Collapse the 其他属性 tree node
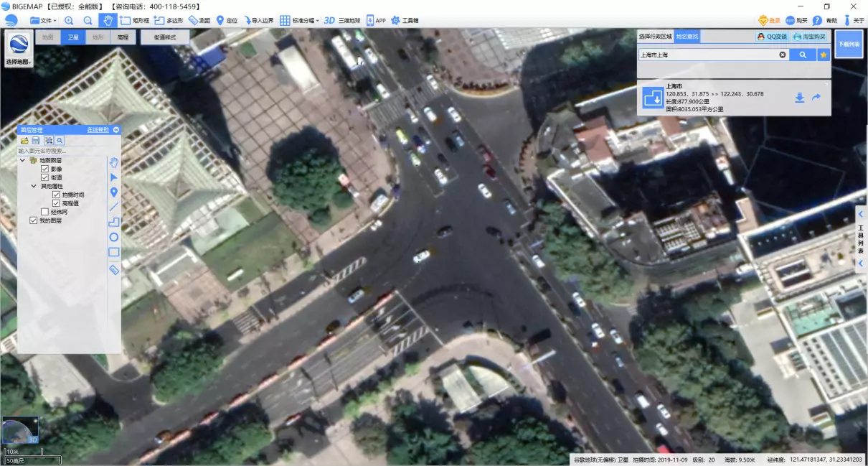The image size is (868, 466). (x=34, y=186)
